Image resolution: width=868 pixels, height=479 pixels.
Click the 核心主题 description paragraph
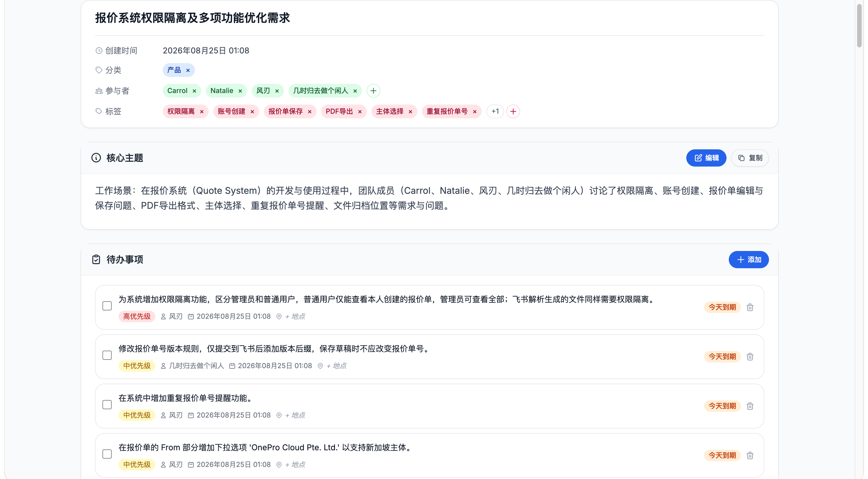tap(429, 198)
